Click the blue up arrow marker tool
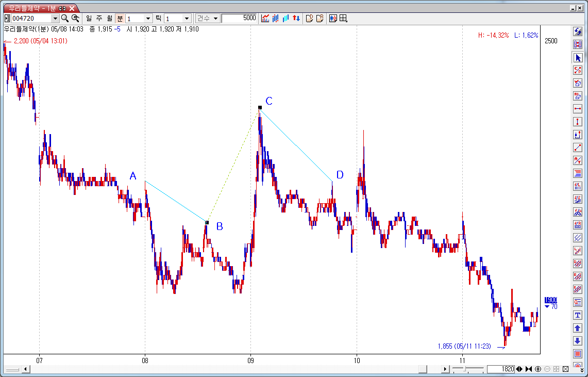The image size is (588, 377). point(578,328)
